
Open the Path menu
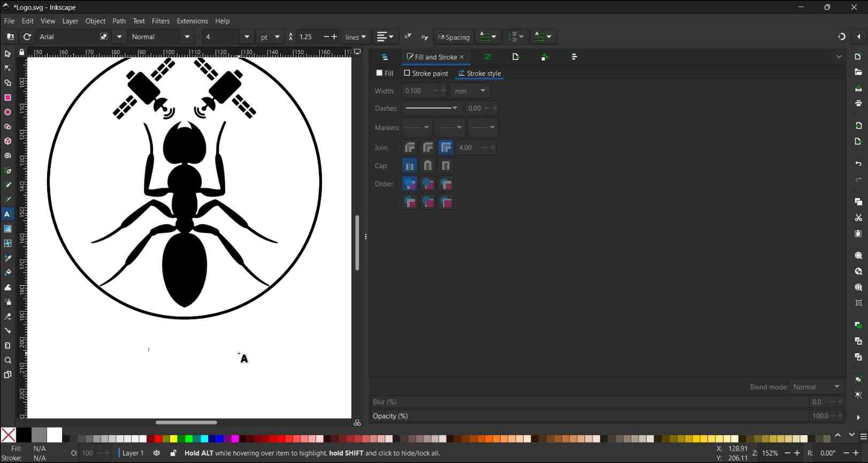tap(119, 21)
